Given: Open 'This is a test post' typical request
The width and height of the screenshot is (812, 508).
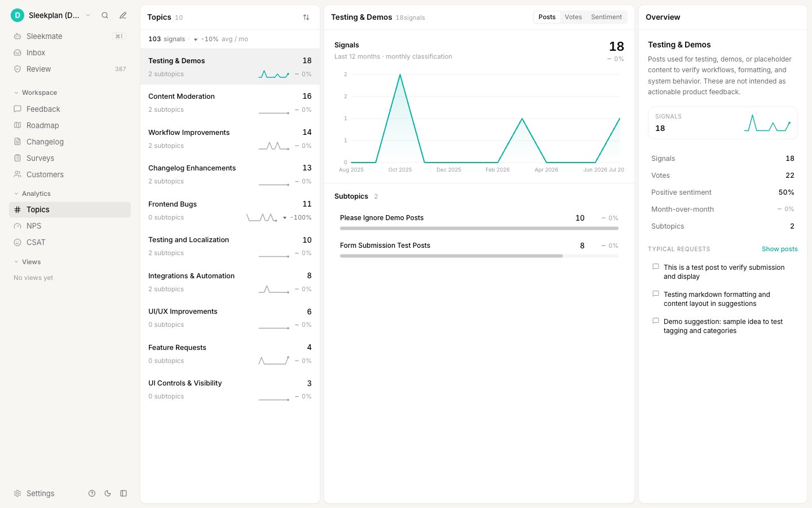Looking at the screenshot, I should [x=723, y=272].
